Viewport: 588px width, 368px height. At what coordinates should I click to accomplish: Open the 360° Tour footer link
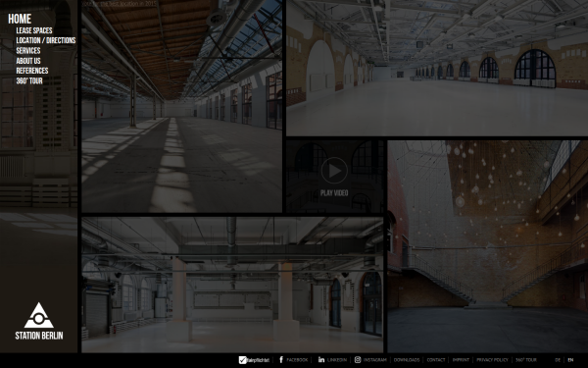pos(525,360)
